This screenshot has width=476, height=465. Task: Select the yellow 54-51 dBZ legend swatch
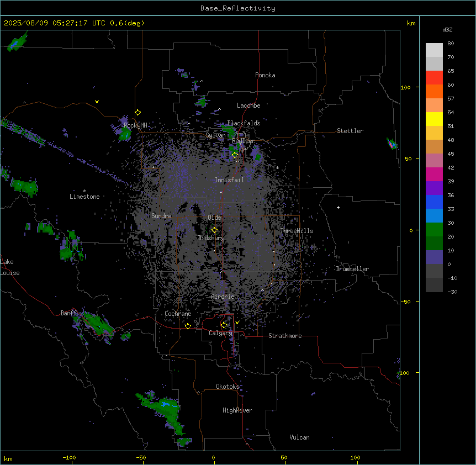tap(434, 119)
